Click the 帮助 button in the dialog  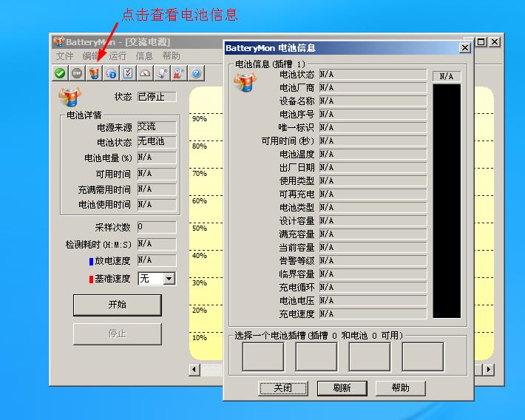[x=401, y=388]
